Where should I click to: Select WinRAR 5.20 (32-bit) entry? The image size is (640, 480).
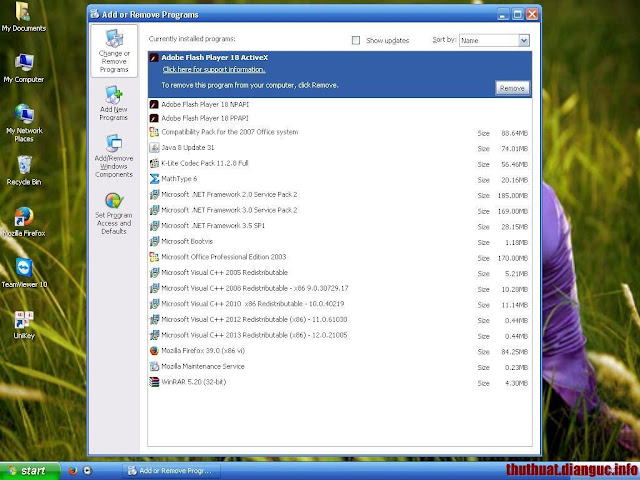340,382
